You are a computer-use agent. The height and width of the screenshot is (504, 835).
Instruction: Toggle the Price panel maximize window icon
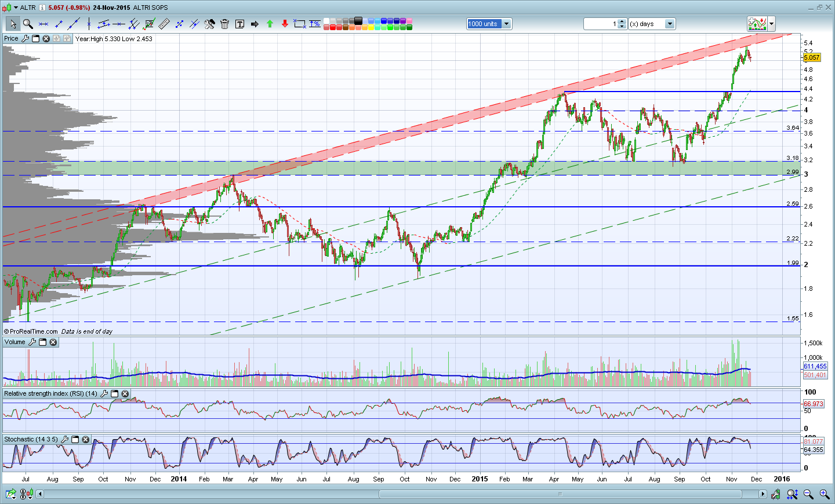pos(35,39)
